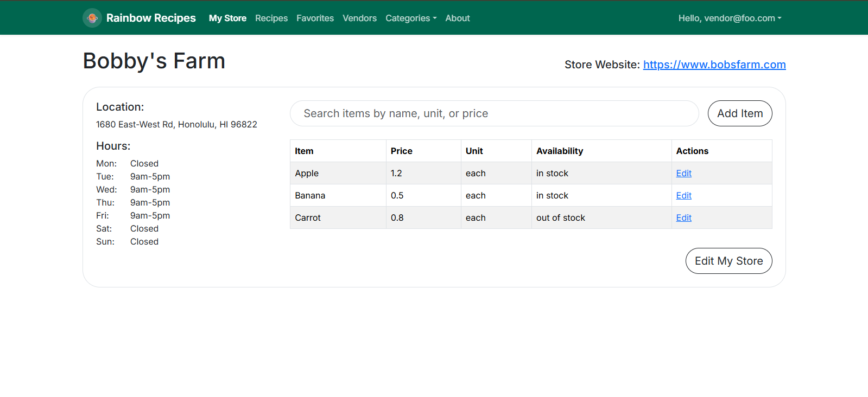868x397 pixels.
Task: Edit the Banana item row
Action: pyautogui.click(x=683, y=195)
